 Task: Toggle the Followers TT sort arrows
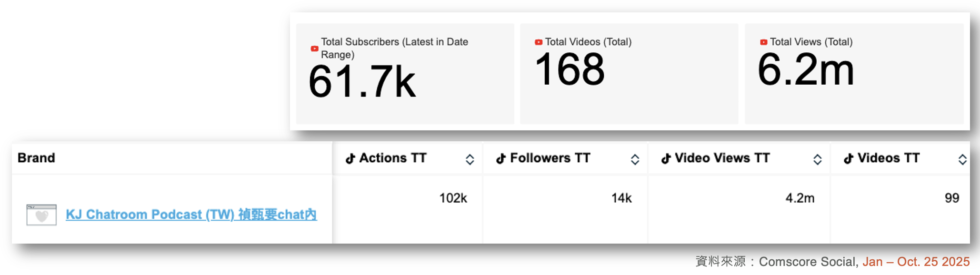pos(635,159)
